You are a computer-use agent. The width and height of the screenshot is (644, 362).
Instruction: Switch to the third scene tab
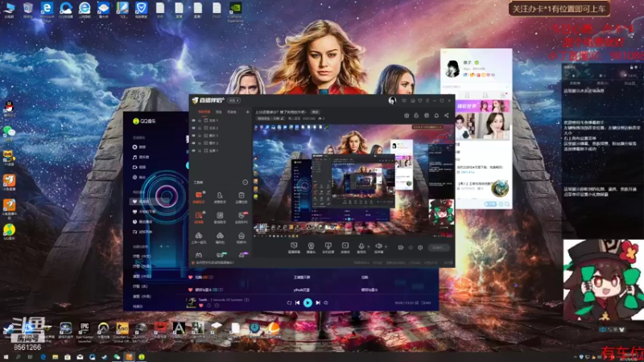pos(232,112)
